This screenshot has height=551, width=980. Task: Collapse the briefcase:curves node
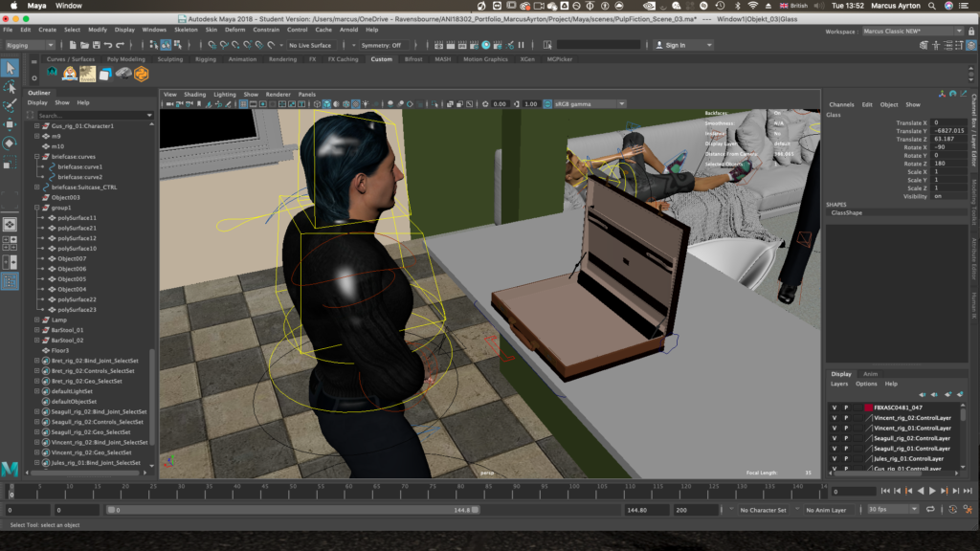click(37, 156)
